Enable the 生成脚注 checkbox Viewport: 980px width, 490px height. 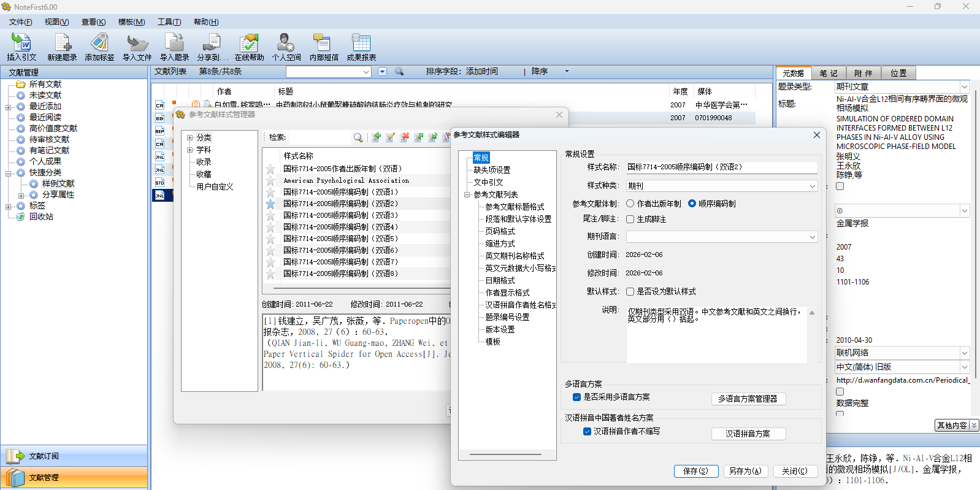click(630, 219)
